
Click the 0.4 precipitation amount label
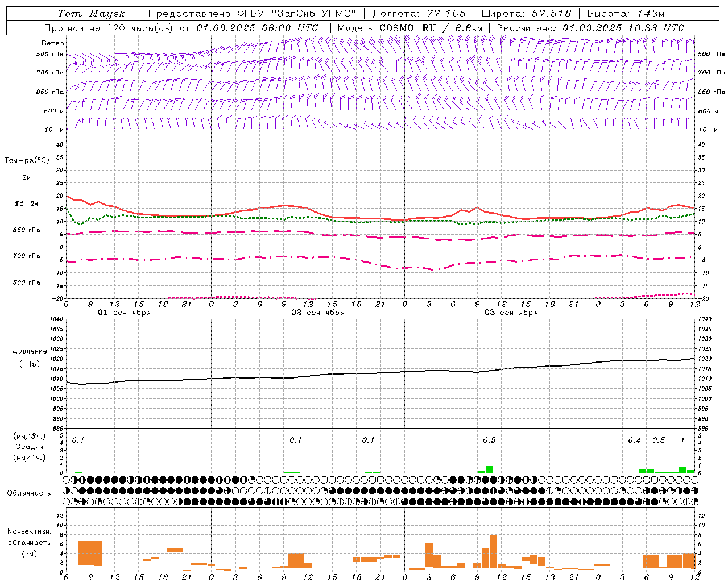coord(635,440)
